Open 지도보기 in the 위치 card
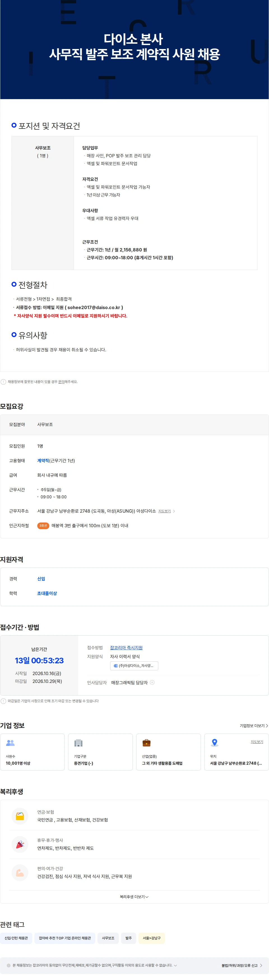 pos(257,742)
